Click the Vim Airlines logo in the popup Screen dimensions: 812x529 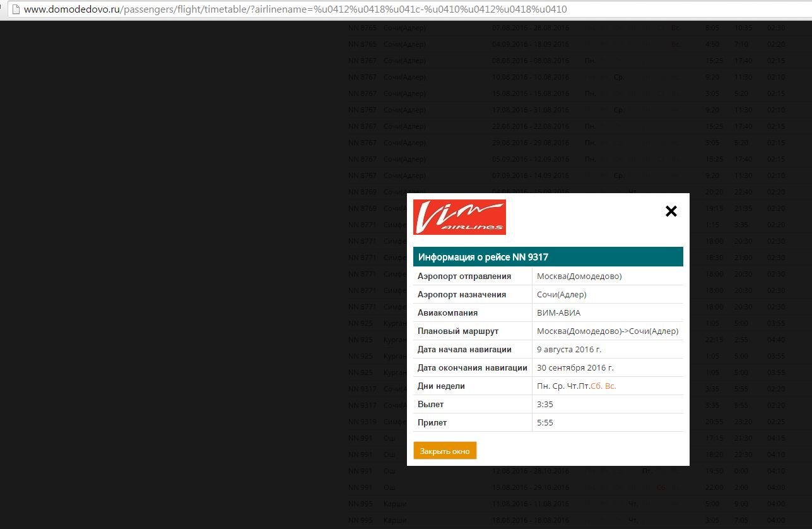coord(459,217)
